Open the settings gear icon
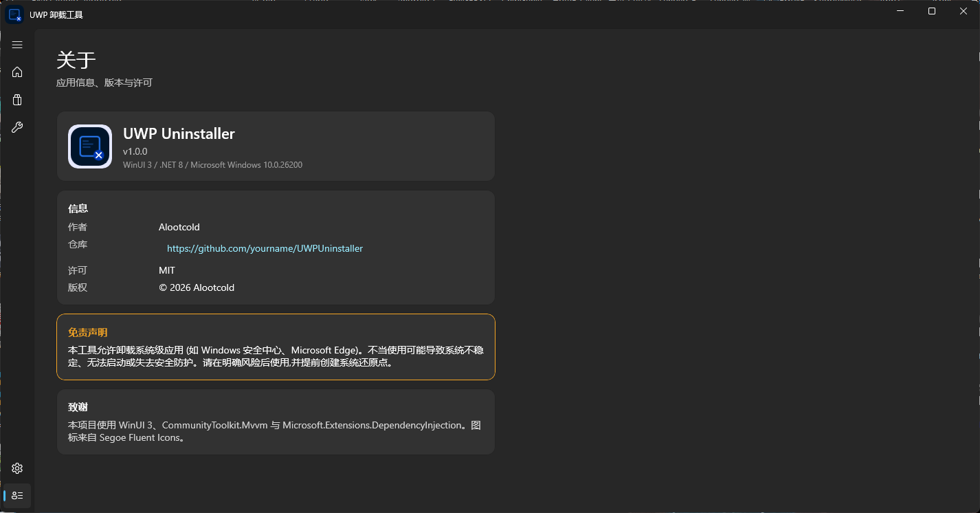 (x=17, y=468)
